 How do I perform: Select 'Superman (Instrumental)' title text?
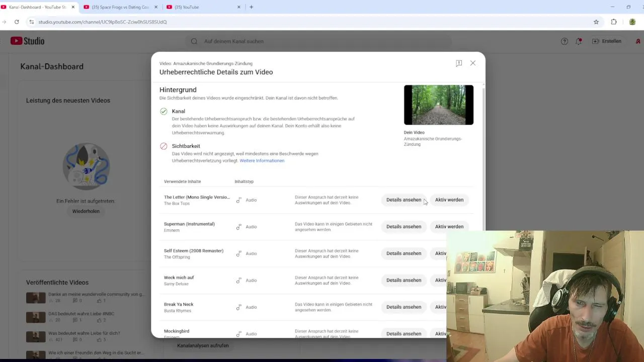(189, 224)
